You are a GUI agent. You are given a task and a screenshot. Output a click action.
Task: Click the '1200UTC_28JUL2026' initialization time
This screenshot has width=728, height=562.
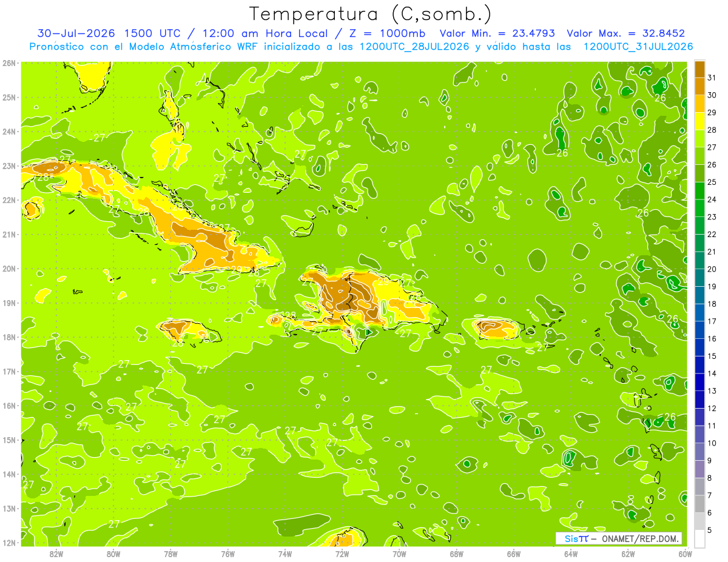[x=414, y=46]
